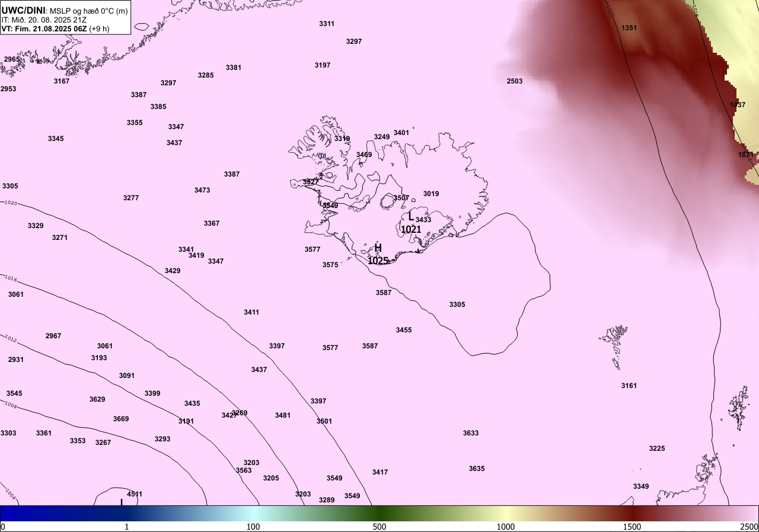The height and width of the screenshot is (532, 759).
Task: Click the 3367 height value
Action: coord(212,223)
